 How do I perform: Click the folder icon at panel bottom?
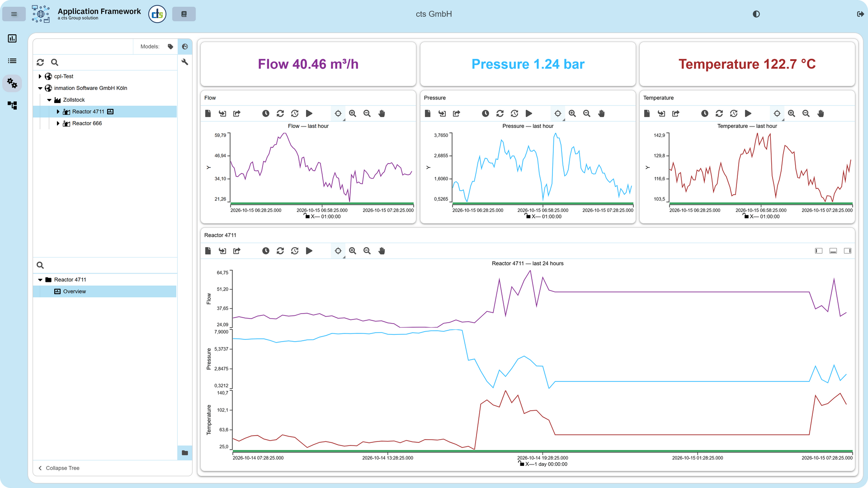pos(185,453)
